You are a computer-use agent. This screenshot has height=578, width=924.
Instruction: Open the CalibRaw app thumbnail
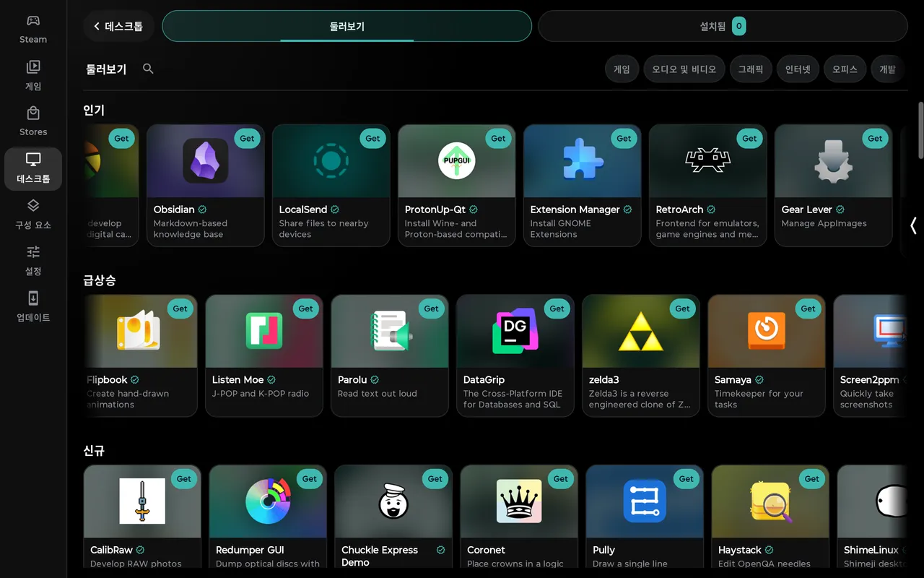coord(142,501)
